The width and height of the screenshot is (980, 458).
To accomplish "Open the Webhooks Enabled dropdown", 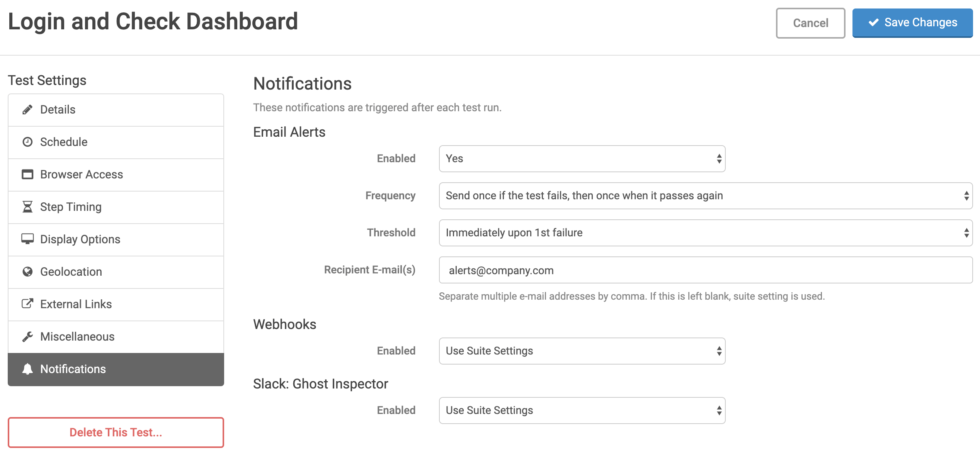I will pyautogui.click(x=582, y=351).
